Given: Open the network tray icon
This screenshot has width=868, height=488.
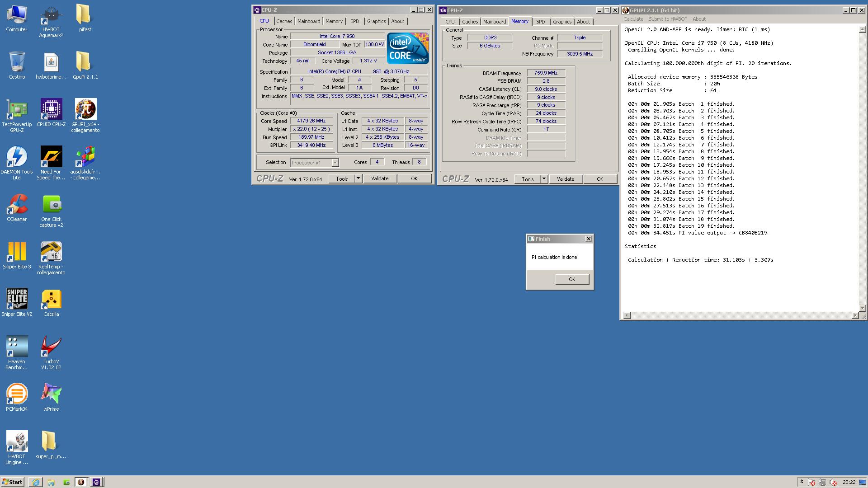Looking at the screenshot, I should 822,483.
